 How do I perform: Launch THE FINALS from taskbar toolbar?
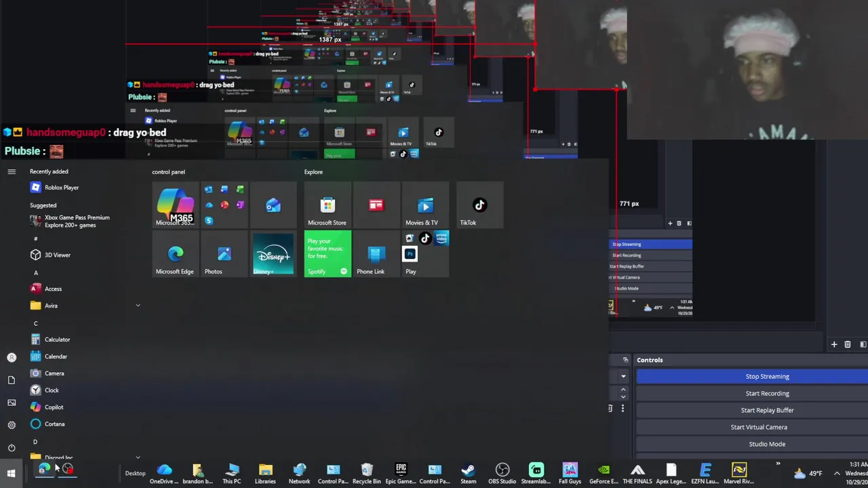637,474
